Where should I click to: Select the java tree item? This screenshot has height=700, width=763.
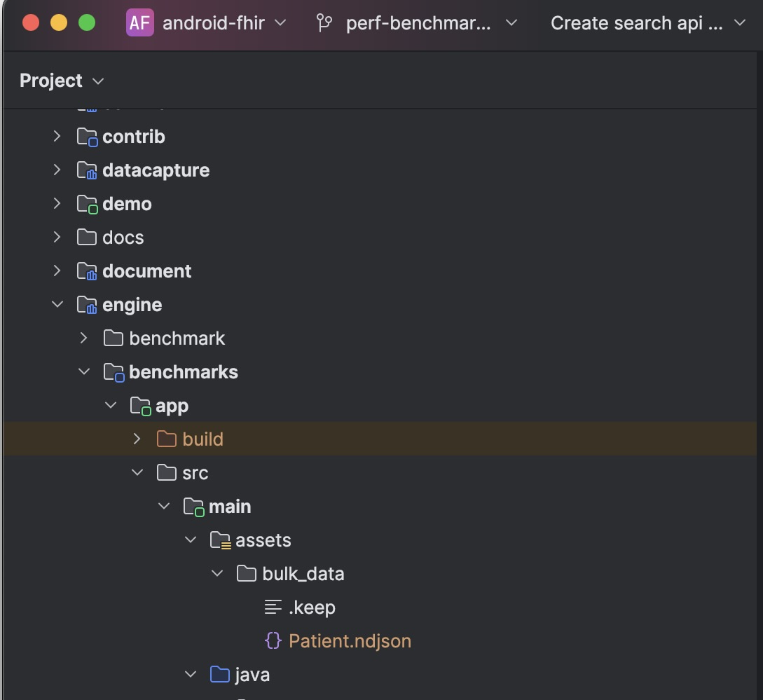[252, 674]
